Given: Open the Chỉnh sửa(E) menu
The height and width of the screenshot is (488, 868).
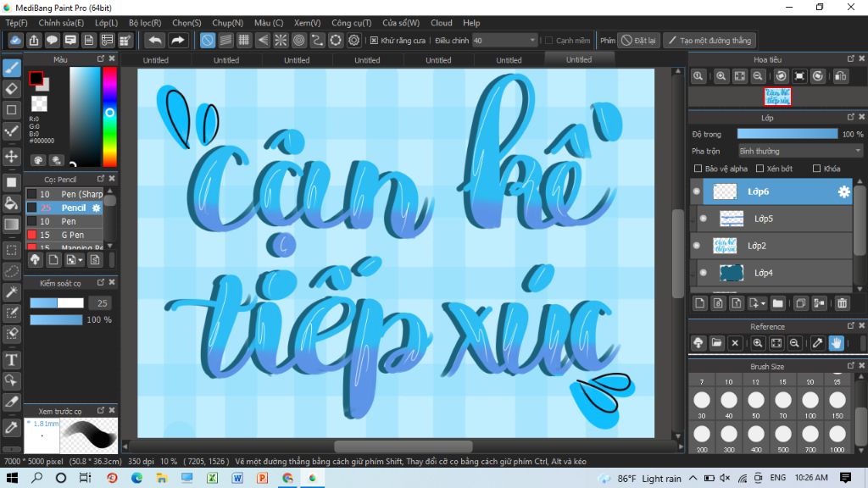Looking at the screenshot, I should 61,23.
